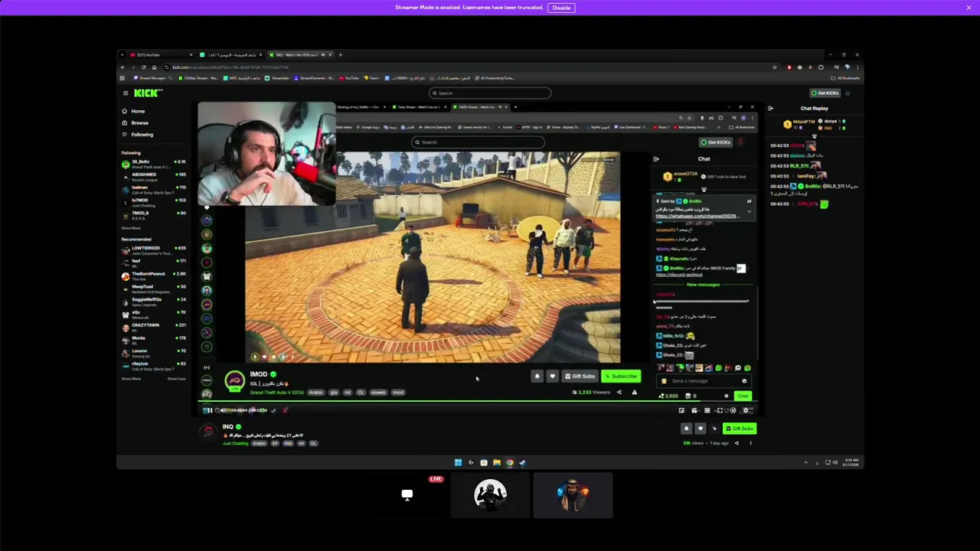The image size is (980, 551).
Task: Open INQ VOD more options menu
Action: pyautogui.click(x=750, y=443)
